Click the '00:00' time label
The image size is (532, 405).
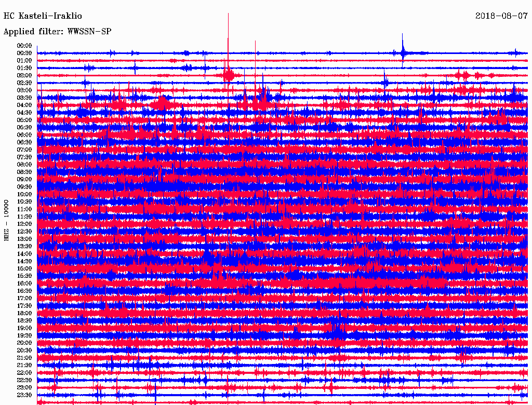pyautogui.click(x=24, y=46)
